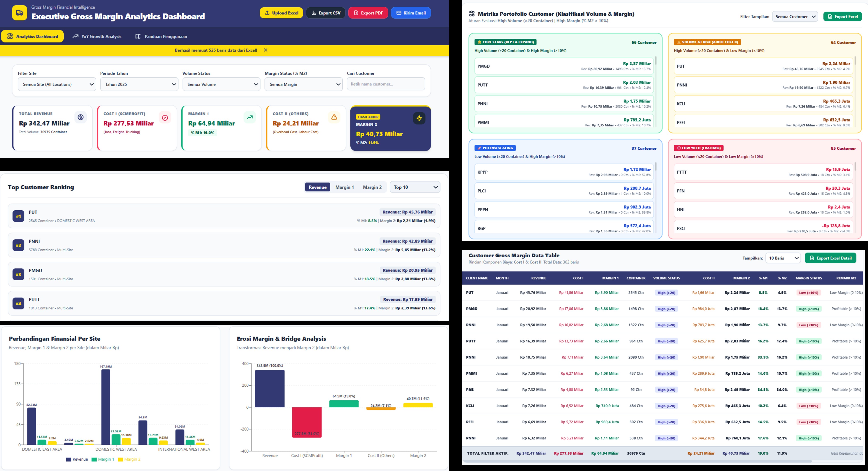Click the Export CSV button
Image resolution: width=868 pixels, height=471 pixels.
326,13
